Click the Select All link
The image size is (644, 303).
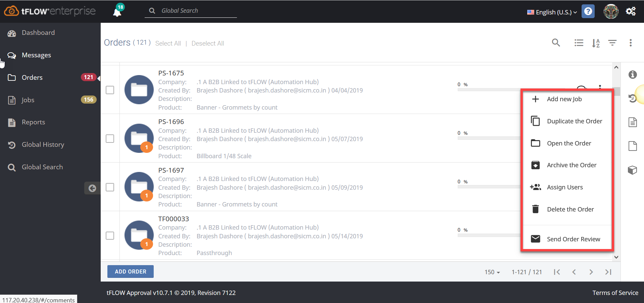click(x=168, y=43)
